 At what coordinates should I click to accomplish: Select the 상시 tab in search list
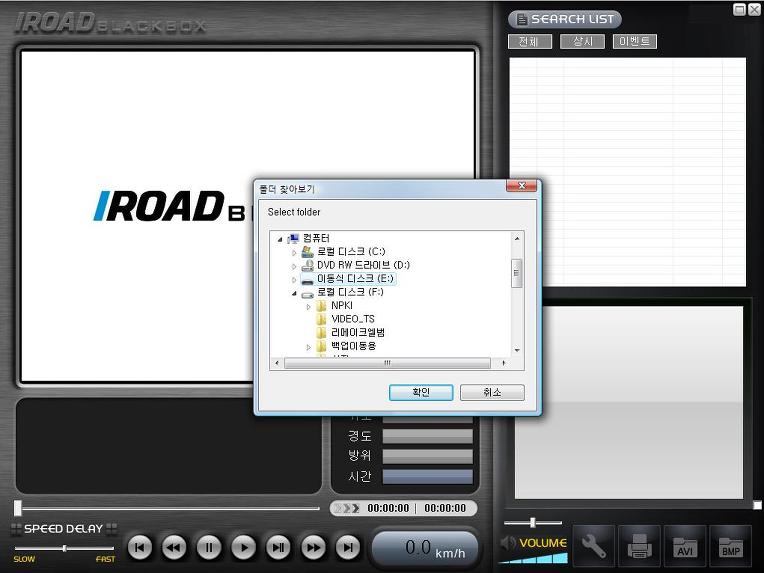(582, 41)
